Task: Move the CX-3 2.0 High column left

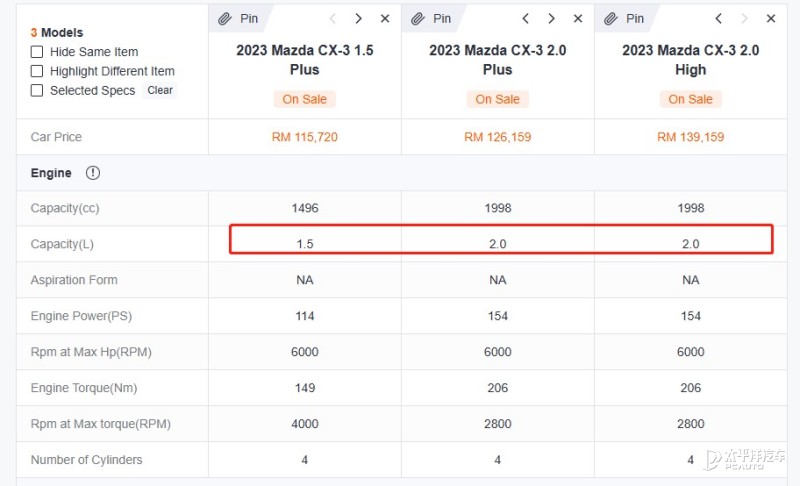Action: (x=718, y=19)
